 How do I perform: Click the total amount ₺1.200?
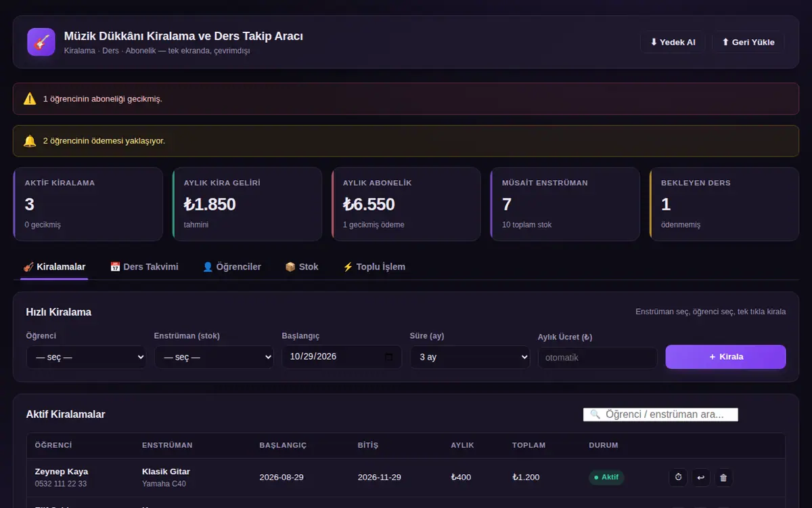[526, 478]
